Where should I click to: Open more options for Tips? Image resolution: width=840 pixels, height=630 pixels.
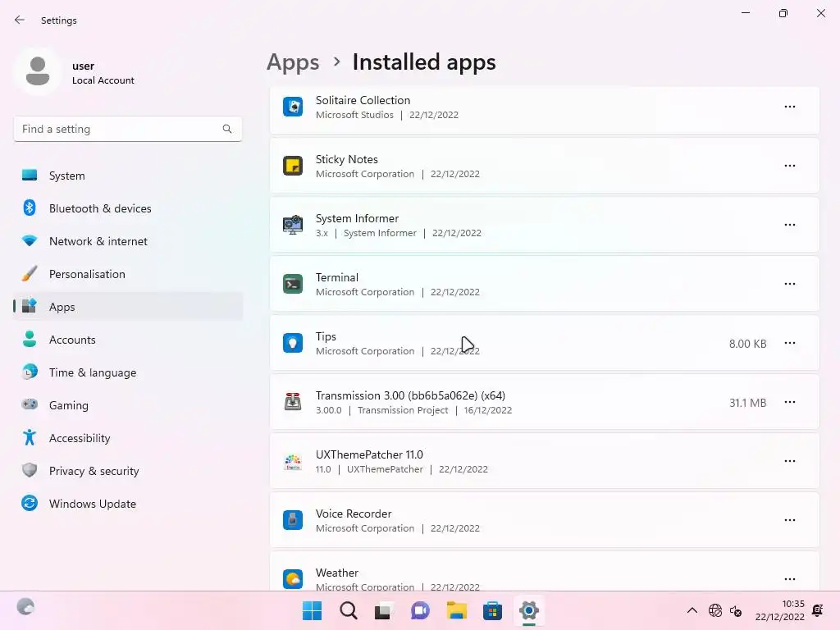pyautogui.click(x=790, y=343)
